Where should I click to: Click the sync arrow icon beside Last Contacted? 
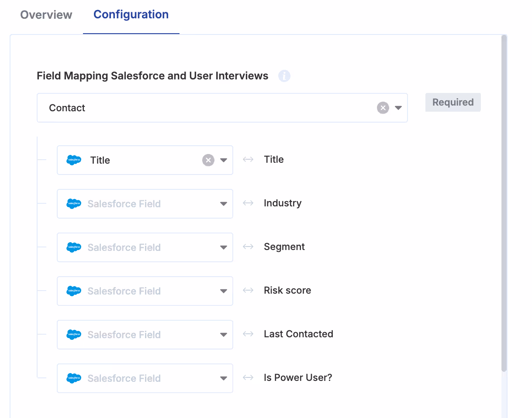click(248, 334)
